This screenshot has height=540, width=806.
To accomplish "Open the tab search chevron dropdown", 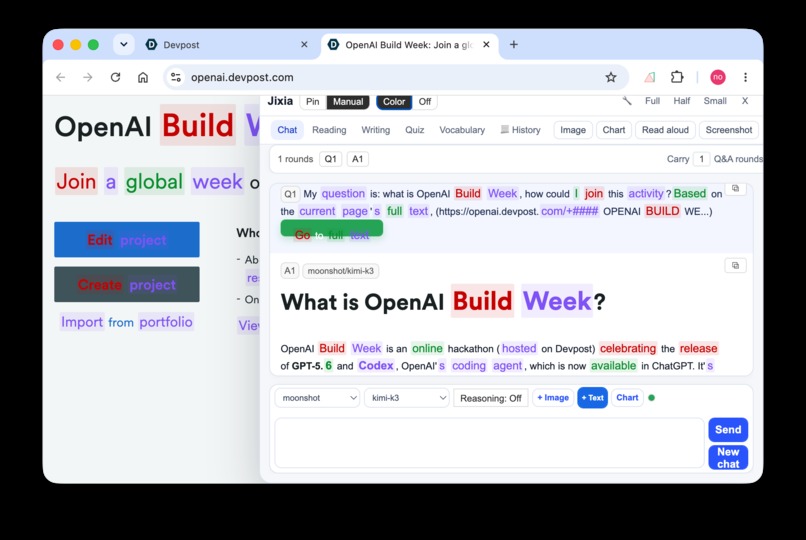I will tap(124, 45).
